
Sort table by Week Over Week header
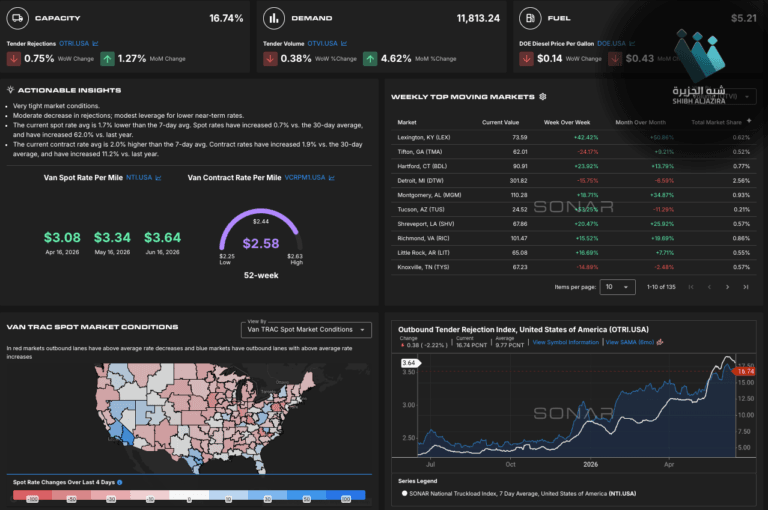coord(567,122)
